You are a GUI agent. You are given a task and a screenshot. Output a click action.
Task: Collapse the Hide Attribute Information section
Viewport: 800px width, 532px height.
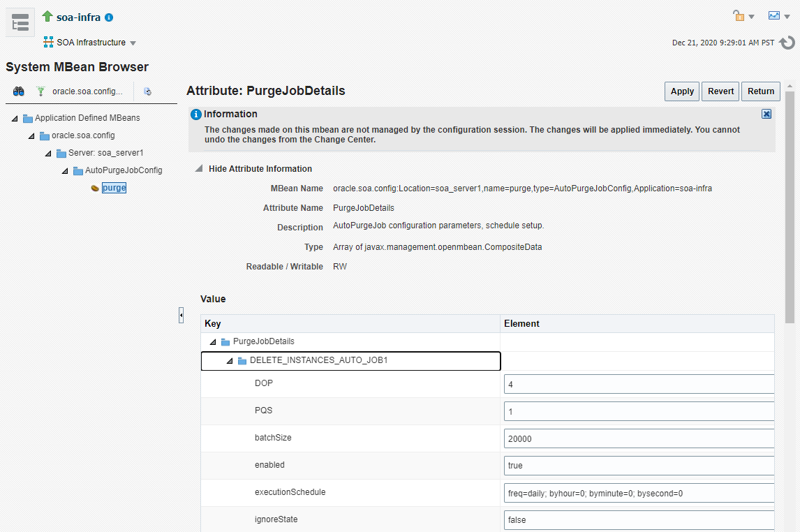click(x=199, y=168)
